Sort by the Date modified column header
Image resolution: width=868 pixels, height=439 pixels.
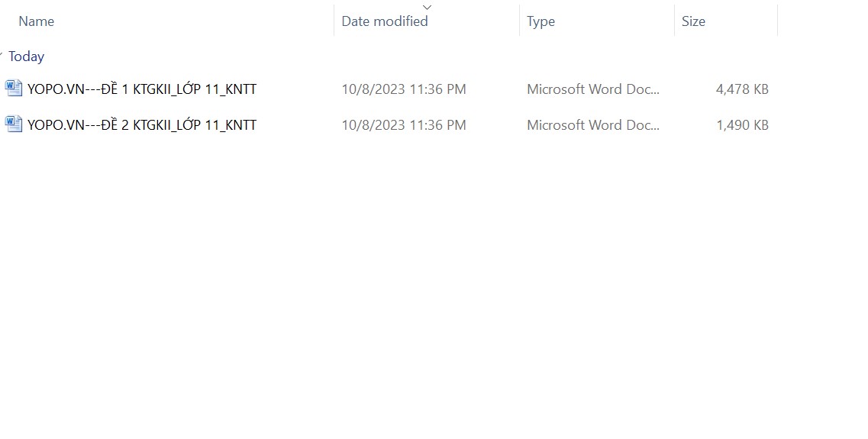[384, 21]
